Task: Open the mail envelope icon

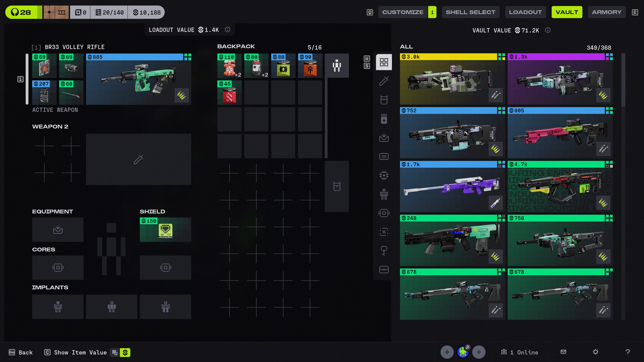Action: pos(563,352)
